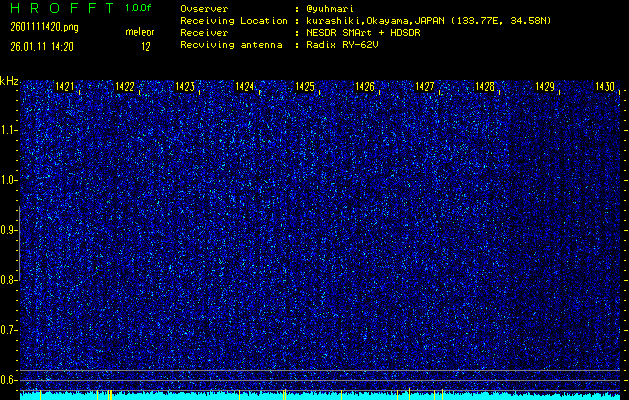
Task: Select the 1428 time marker
Action: [485, 87]
